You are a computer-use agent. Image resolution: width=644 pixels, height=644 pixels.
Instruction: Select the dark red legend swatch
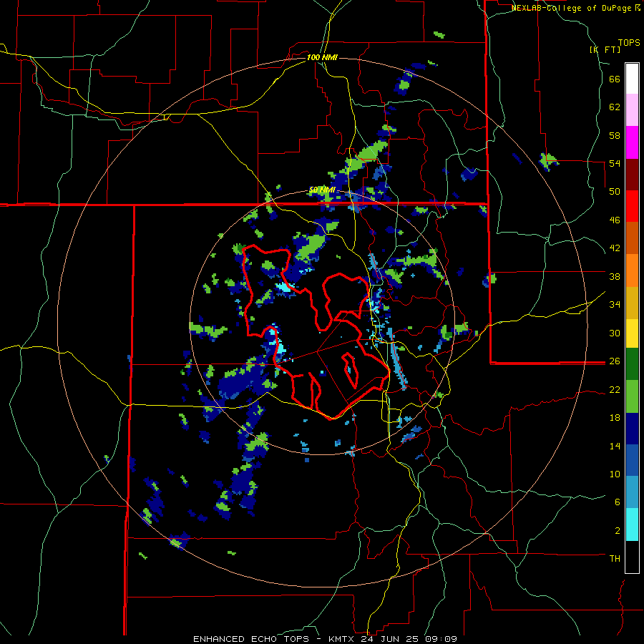pyautogui.click(x=632, y=175)
